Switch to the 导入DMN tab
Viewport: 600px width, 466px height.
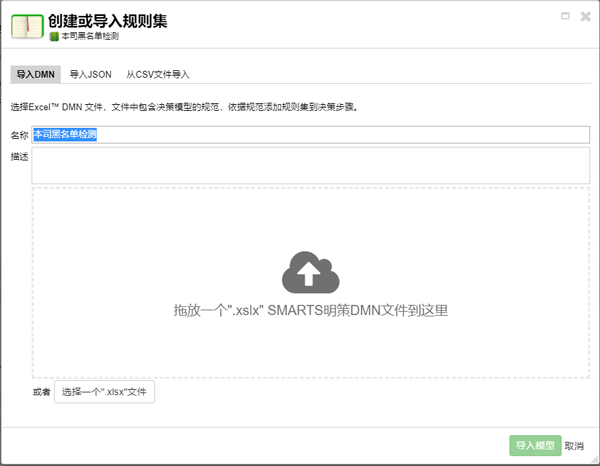[35, 74]
